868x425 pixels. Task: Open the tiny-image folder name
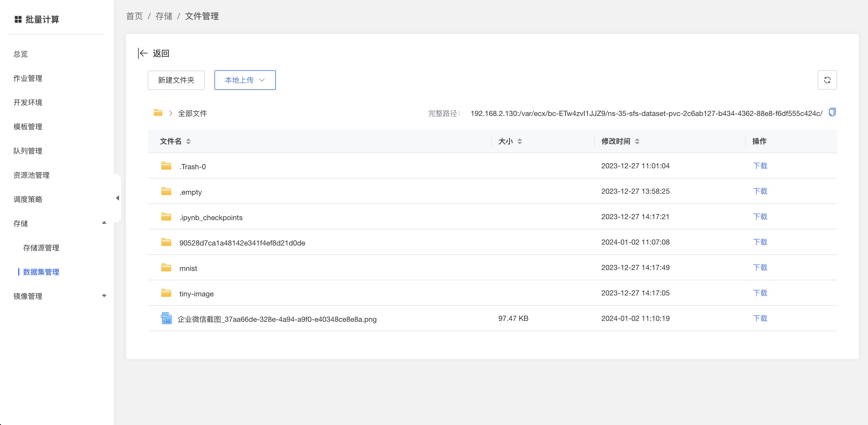tap(197, 294)
